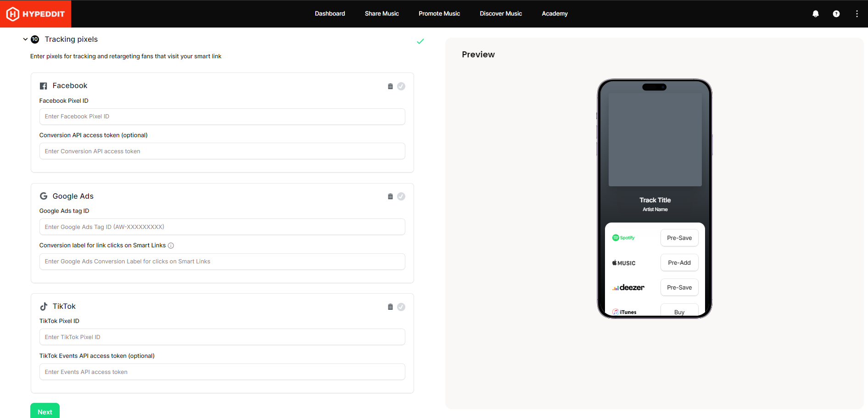The width and height of the screenshot is (868, 418).
Task: Click the Apple Music Pre-Add button
Action: [679, 262]
